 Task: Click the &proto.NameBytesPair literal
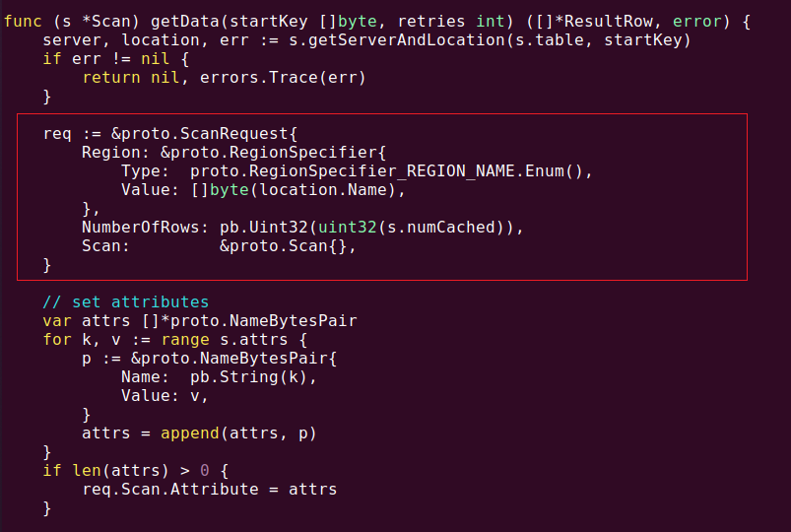tap(233, 359)
